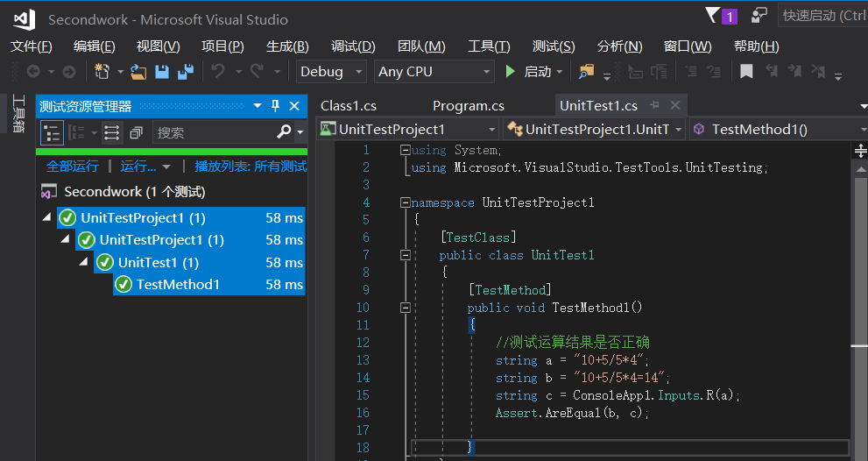
Task: Open the 工具(T) menu
Action: 489,46
